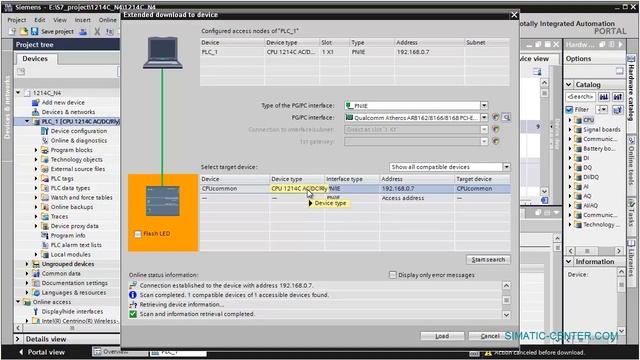Select the Devices tab in project tree

(35, 59)
